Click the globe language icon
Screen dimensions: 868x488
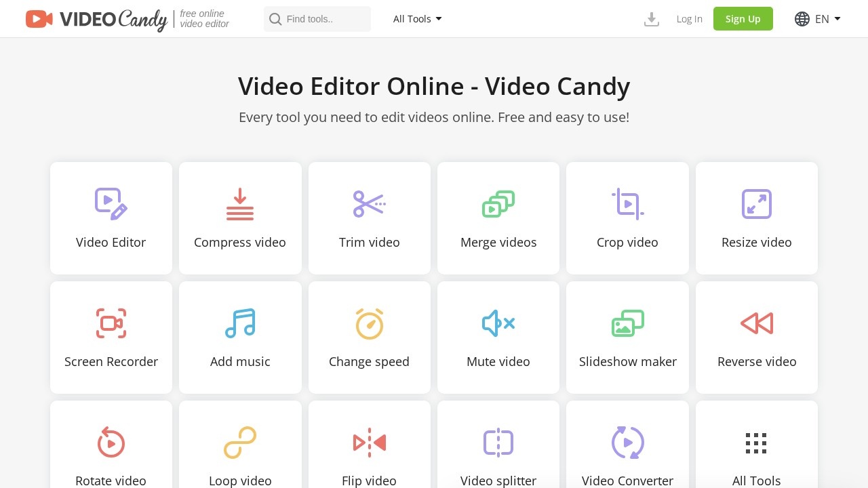(x=802, y=19)
